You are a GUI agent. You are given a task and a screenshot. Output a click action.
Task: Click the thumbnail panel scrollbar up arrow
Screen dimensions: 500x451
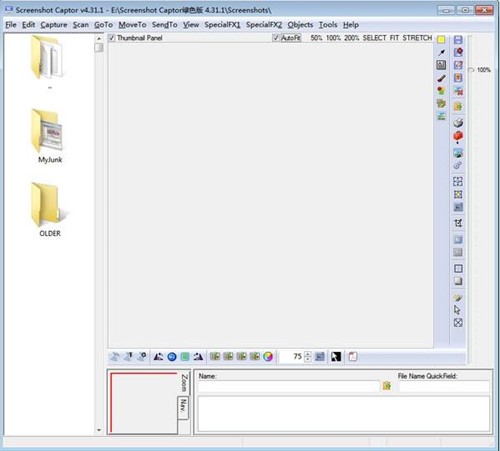[99, 39]
